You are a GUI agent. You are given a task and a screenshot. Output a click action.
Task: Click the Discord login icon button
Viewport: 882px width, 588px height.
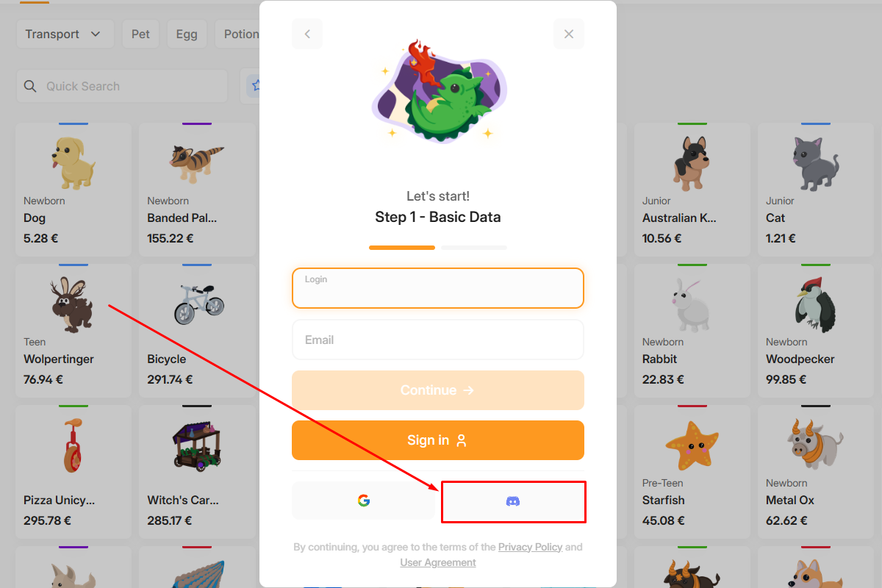pos(513,501)
